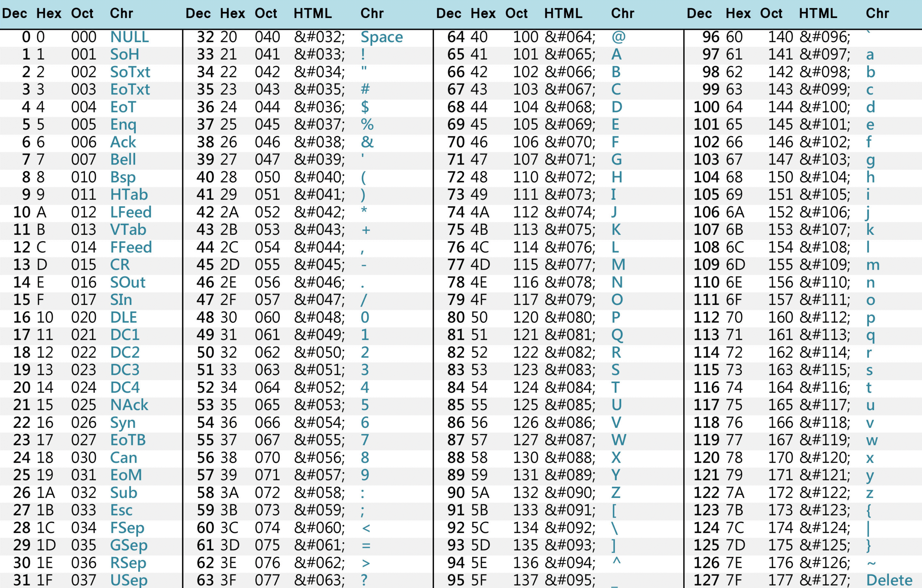Click the CR carriage return entry
This screenshot has height=588, width=922.
coord(120,265)
